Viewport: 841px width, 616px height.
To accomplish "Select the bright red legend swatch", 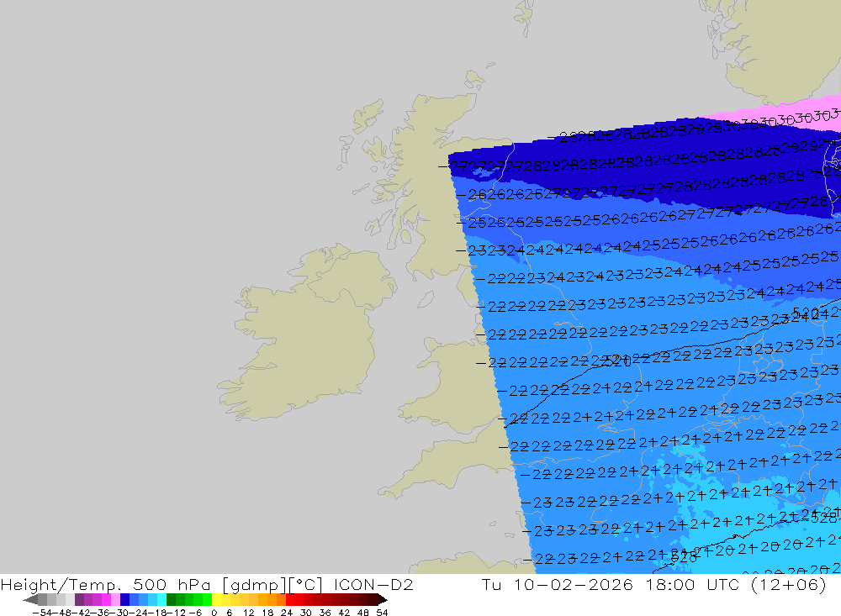I will click(x=290, y=599).
